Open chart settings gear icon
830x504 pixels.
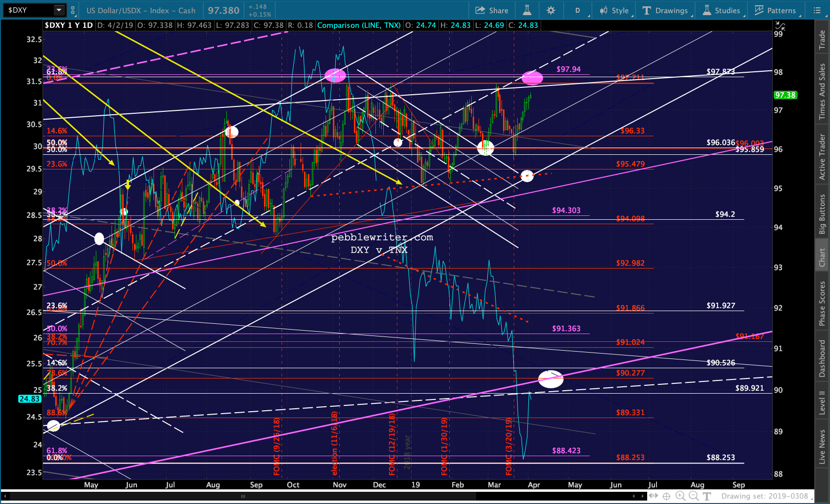click(x=551, y=10)
